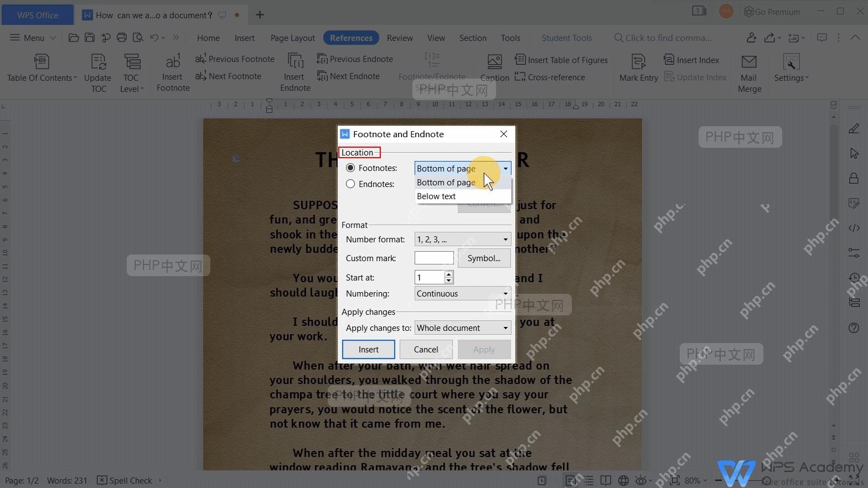The width and height of the screenshot is (868, 488).
Task: Click the Custom mark input field
Action: (x=434, y=258)
